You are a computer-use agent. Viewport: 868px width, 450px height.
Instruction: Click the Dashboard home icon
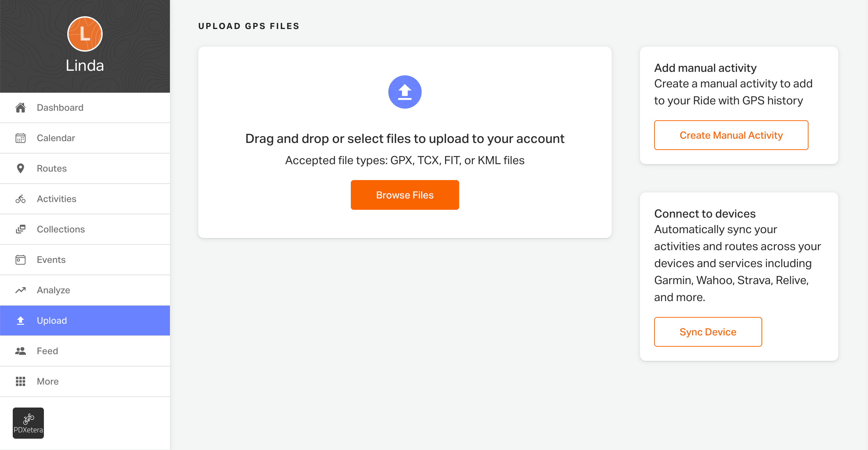coord(21,108)
